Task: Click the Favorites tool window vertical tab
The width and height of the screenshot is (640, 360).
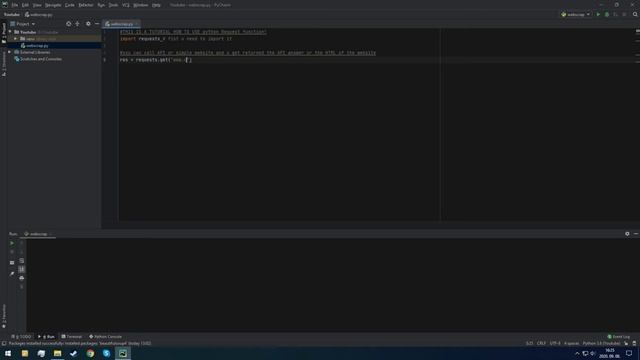Action: click(x=4, y=316)
